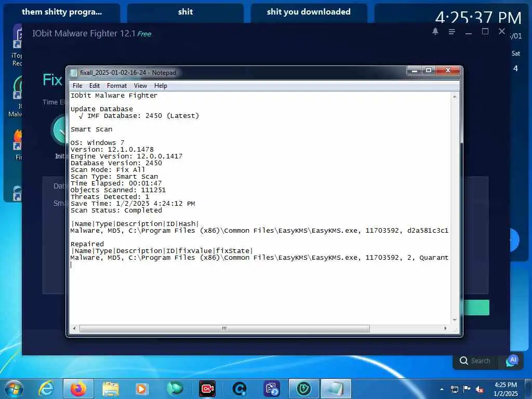Click the desktop clock widget time
Image resolution: width=532 pixels, height=399 pixels.
[x=478, y=18]
